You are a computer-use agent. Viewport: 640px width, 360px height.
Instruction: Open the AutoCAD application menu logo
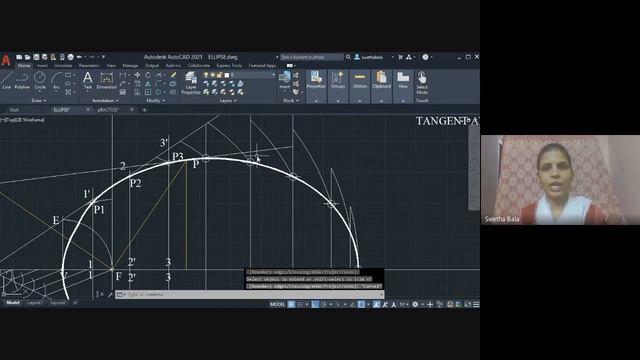pyautogui.click(x=6, y=60)
